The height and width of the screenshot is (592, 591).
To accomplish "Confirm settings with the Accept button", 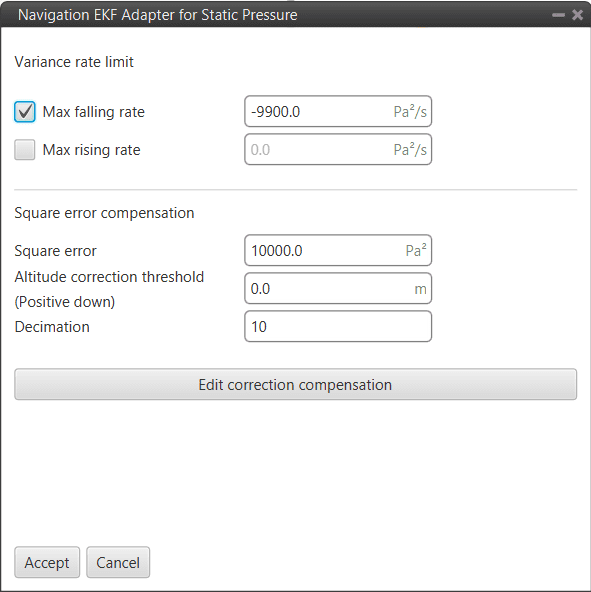I will 47,563.
